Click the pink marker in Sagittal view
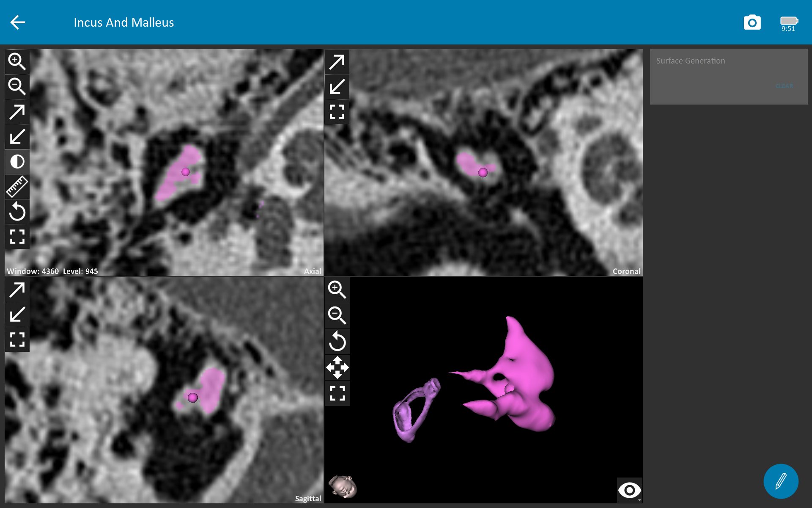This screenshot has height=508, width=812. point(192,398)
